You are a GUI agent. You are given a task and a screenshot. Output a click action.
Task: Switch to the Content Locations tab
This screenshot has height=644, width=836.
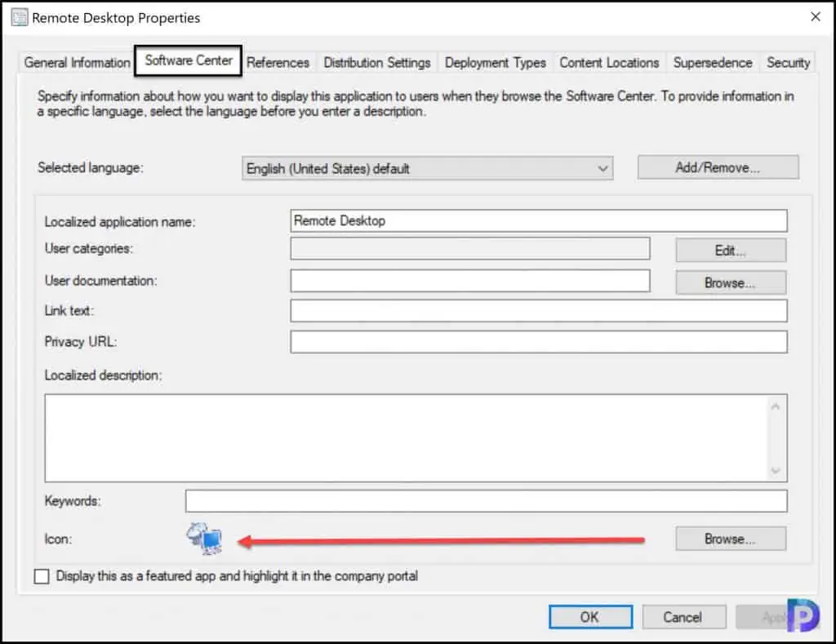tap(609, 62)
